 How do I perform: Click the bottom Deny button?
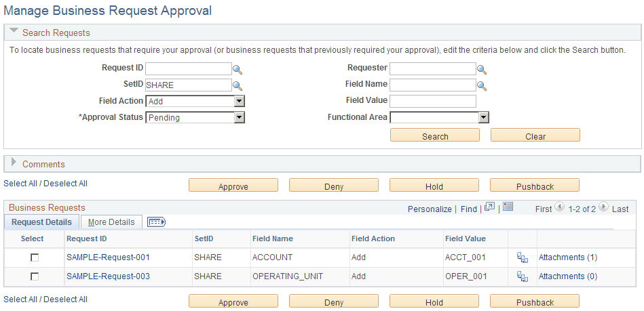click(334, 302)
